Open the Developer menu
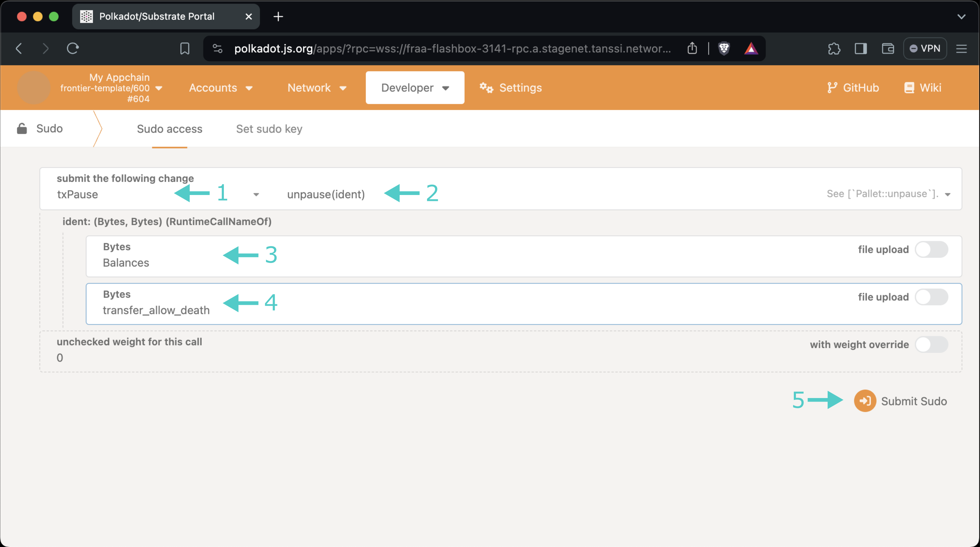 [x=415, y=88]
